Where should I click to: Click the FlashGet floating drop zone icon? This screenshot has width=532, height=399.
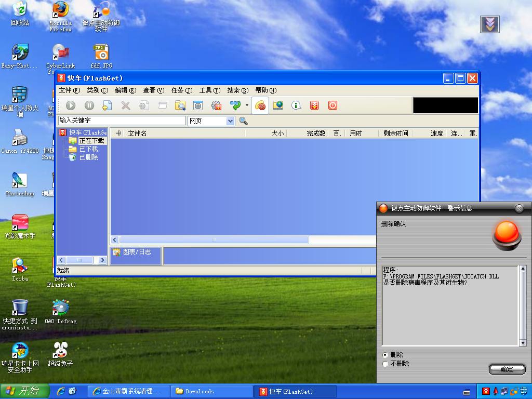pos(489,24)
